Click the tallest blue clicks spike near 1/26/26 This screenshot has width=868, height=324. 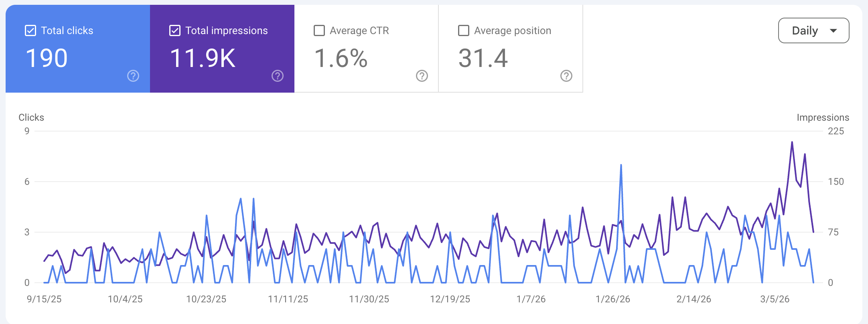coord(621,165)
